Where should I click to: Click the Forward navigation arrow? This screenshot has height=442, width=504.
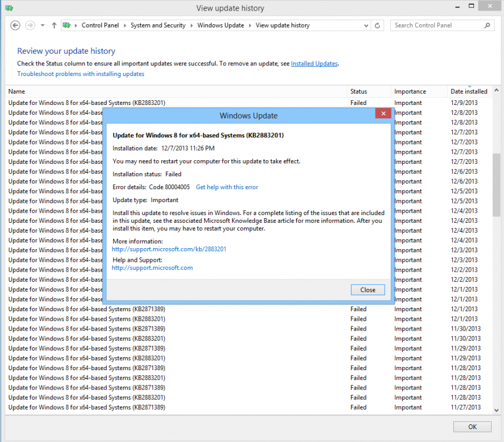pyautogui.click(x=30, y=25)
